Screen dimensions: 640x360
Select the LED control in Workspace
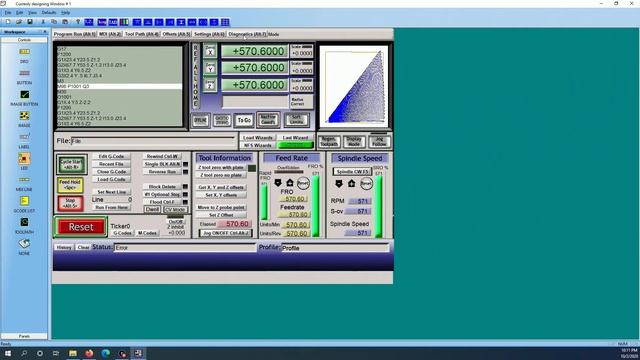24,158
